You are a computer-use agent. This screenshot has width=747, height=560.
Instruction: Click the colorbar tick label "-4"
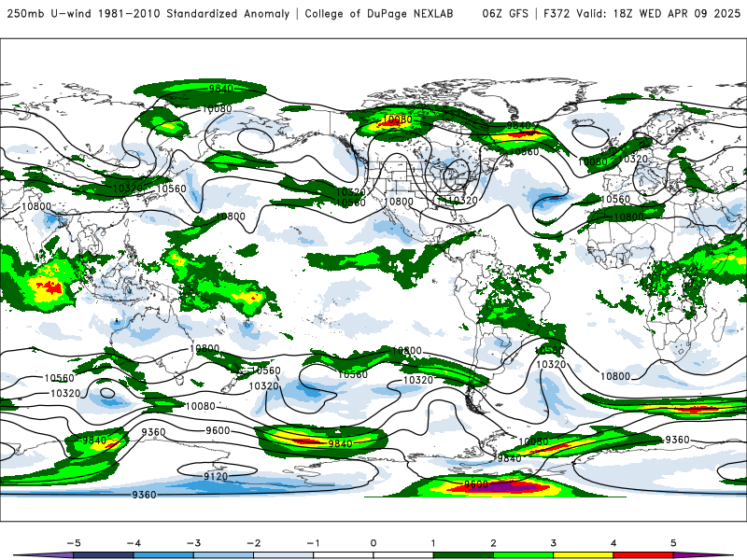click(x=134, y=543)
